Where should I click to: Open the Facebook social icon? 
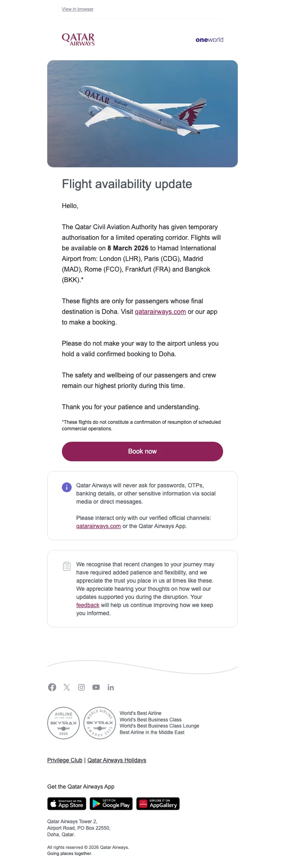click(52, 687)
